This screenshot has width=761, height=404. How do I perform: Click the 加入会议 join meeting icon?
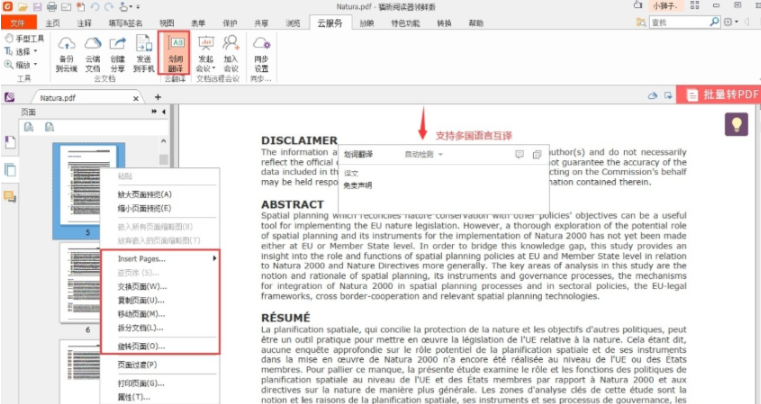tap(231, 53)
